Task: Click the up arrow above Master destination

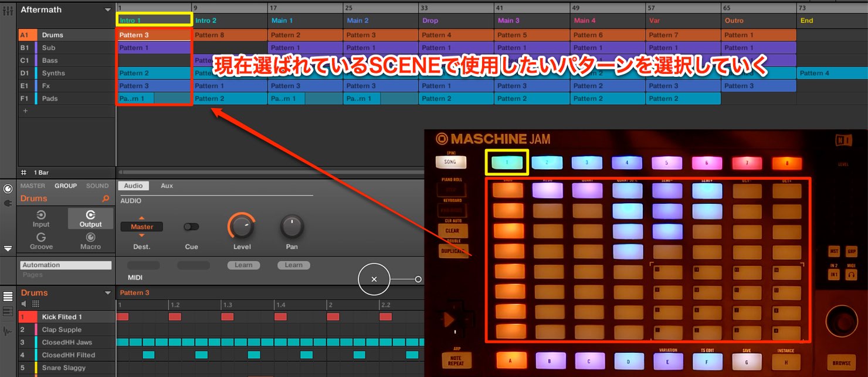Action: (x=141, y=218)
